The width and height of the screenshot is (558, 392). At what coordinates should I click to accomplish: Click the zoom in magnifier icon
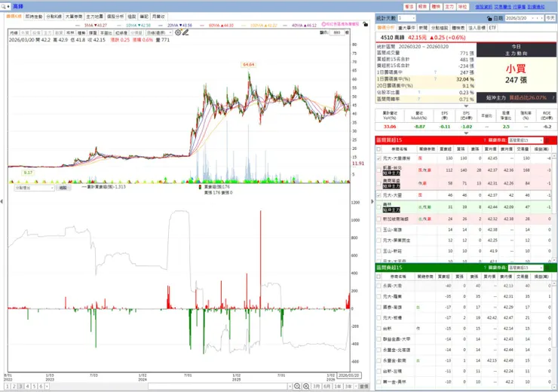point(306,386)
